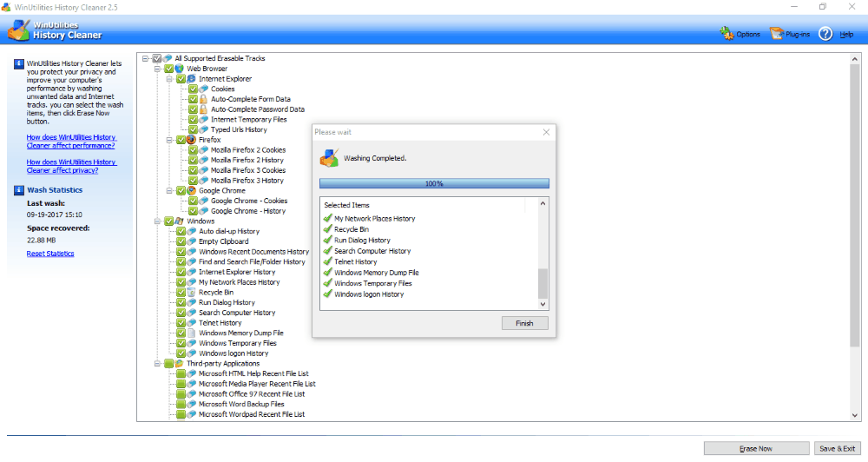The image size is (868, 462).
Task: Select Windows Temporary Files in dialog list
Action: pyautogui.click(x=372, y=283)
